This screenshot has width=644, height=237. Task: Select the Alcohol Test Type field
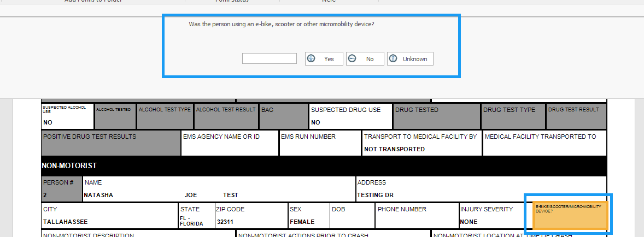pyautogui.click(x=165, y=116)
